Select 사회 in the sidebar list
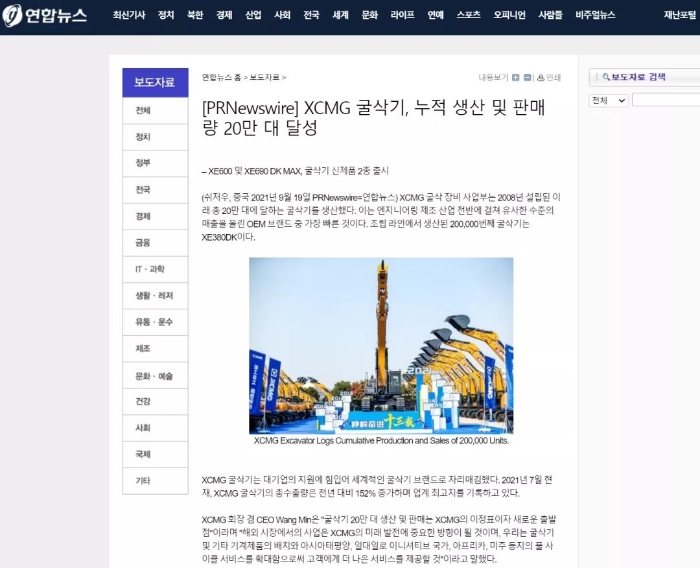The height and width of the screenshot is (568, 700). point(155,428)
